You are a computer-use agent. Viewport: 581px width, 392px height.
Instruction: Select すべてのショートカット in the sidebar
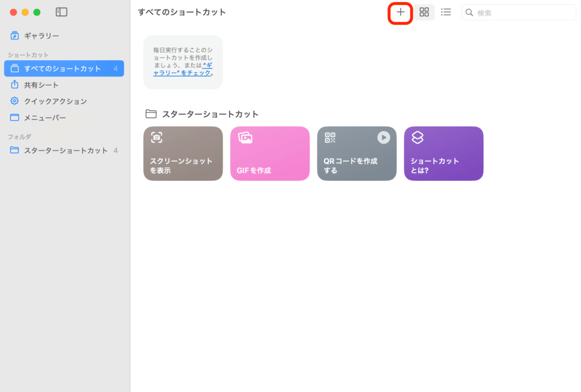62,69
